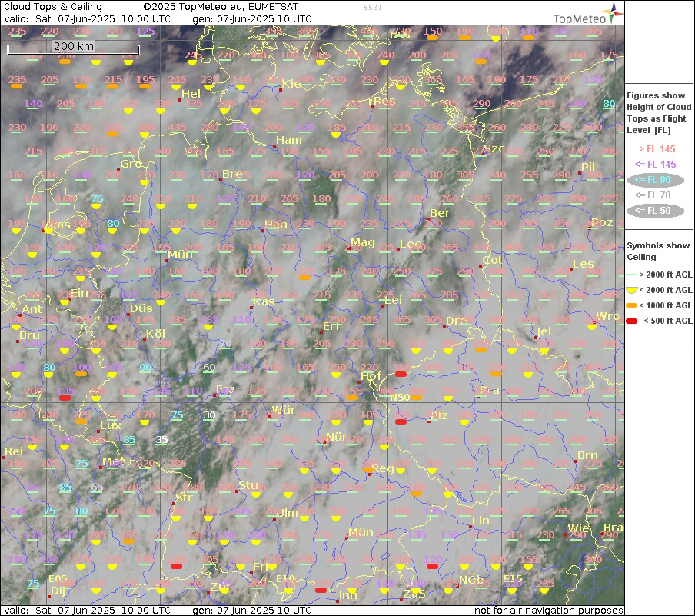Click the 'Düs' Düsseldorf map label
The image size is (695, 616).
[141, 308]
